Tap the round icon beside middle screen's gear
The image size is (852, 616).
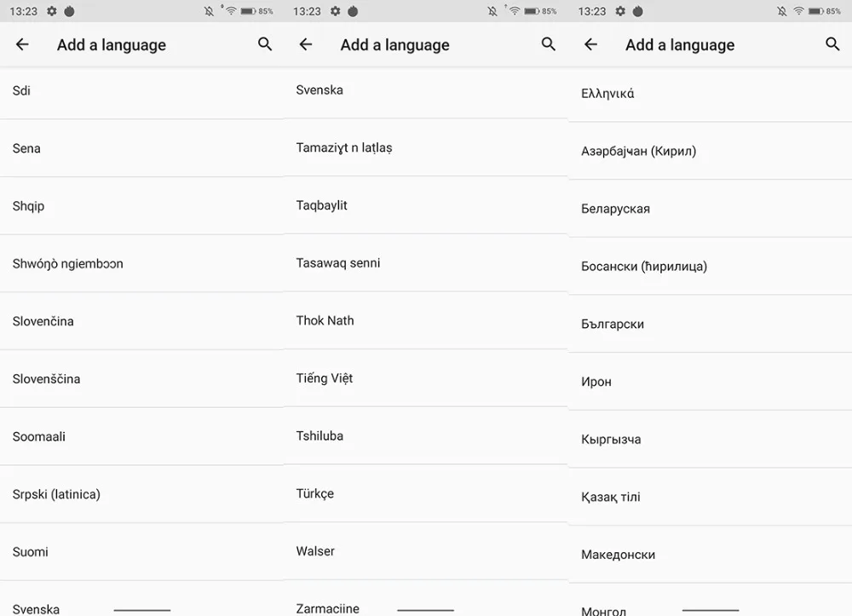[x=353, y=11]
